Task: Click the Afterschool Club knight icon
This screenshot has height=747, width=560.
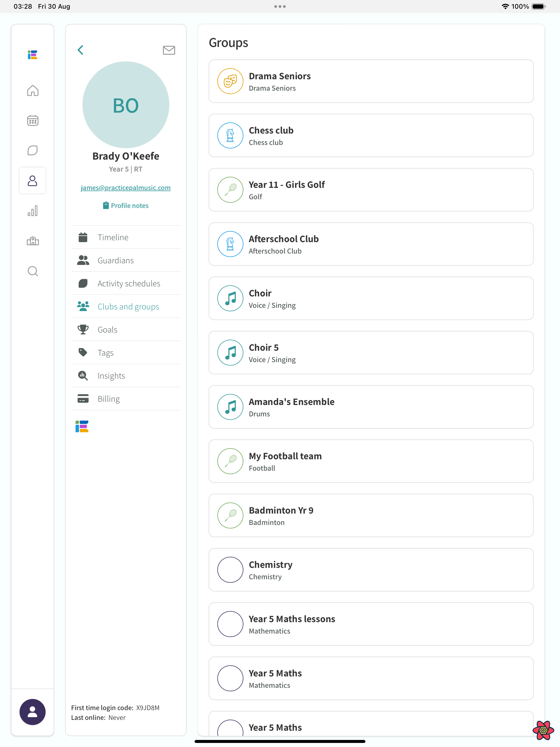Action: click(x=230, y=244)
